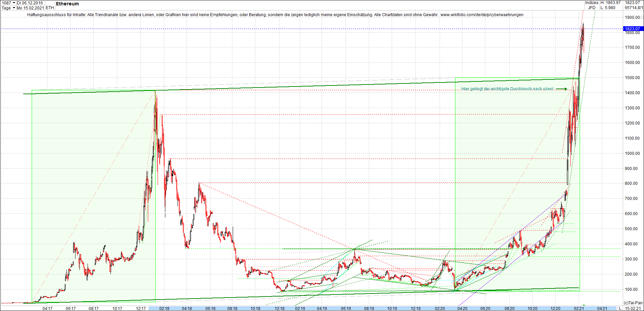Click the green triangle marker on the time axis
Screen dimensions: 644x311
pyautogui.click(x=584, y=305)
